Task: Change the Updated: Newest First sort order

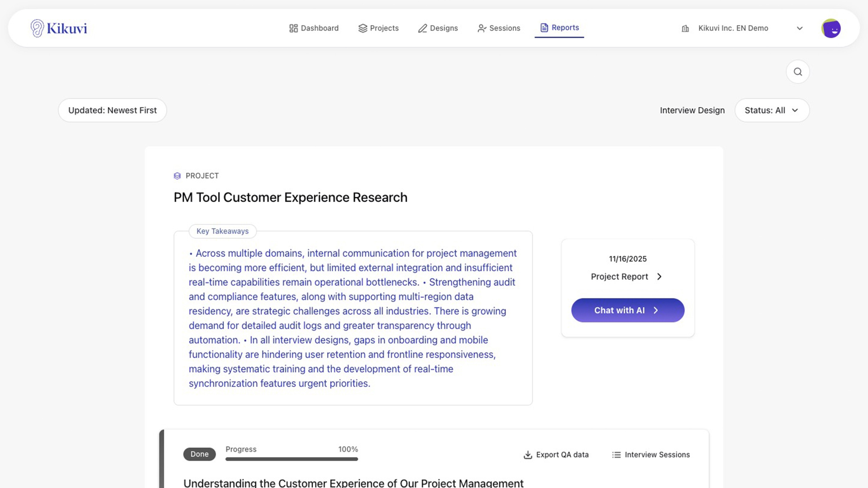Action: 112,110
